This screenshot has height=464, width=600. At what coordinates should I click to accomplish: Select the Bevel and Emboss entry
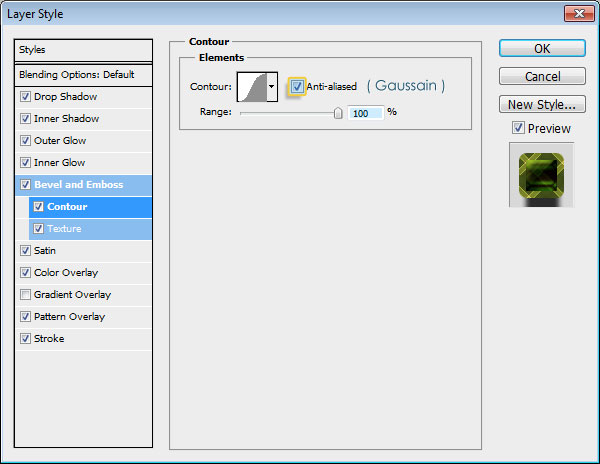78,185
